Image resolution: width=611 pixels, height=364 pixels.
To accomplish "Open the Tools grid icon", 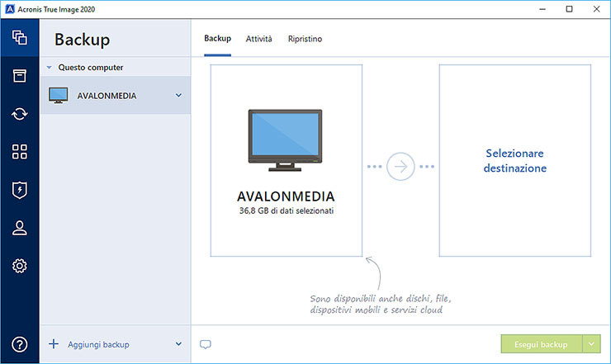I will [x=20, y=152].
